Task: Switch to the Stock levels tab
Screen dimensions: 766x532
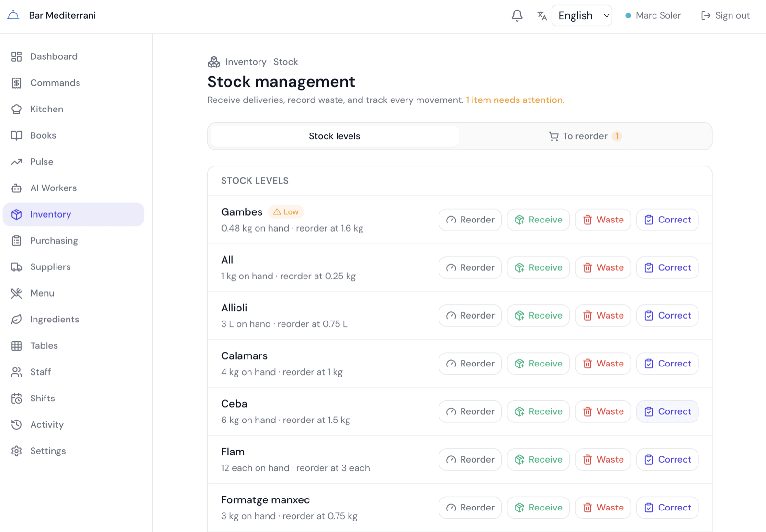Action: (334, 136)
